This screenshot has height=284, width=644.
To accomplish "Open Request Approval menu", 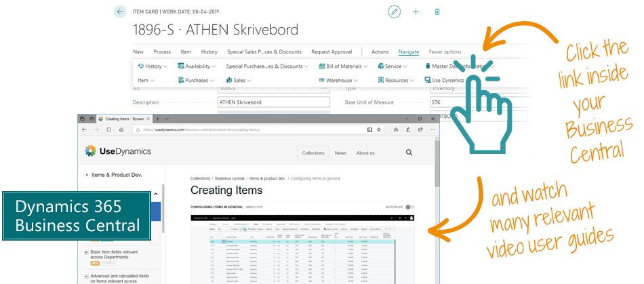I will [331, 52].
